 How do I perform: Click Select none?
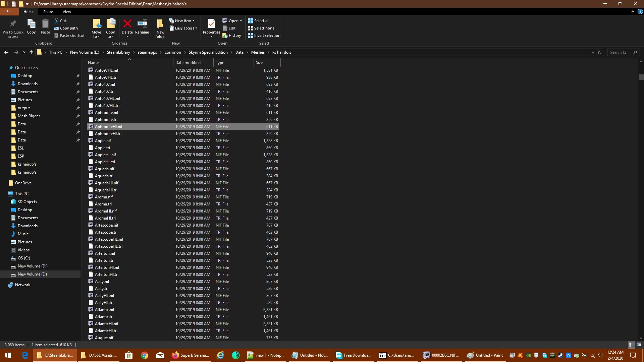[x=261, y=28]
